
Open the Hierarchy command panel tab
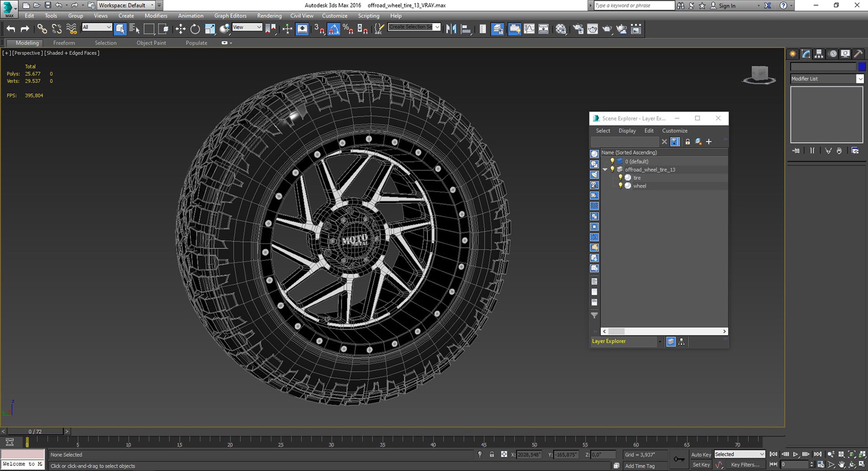tap(819, 54)
